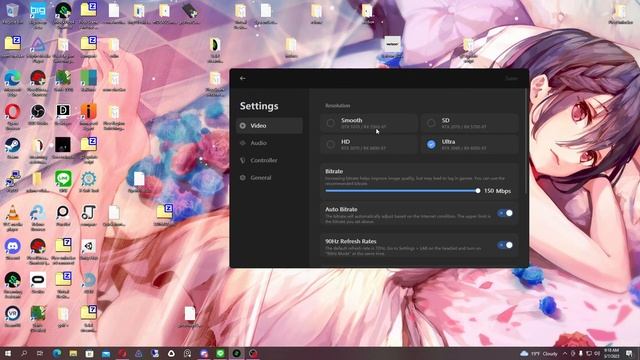This screenshot has width=640, height=360.
Task: Open the notification center icon
Action: click(x=629, y=353)
